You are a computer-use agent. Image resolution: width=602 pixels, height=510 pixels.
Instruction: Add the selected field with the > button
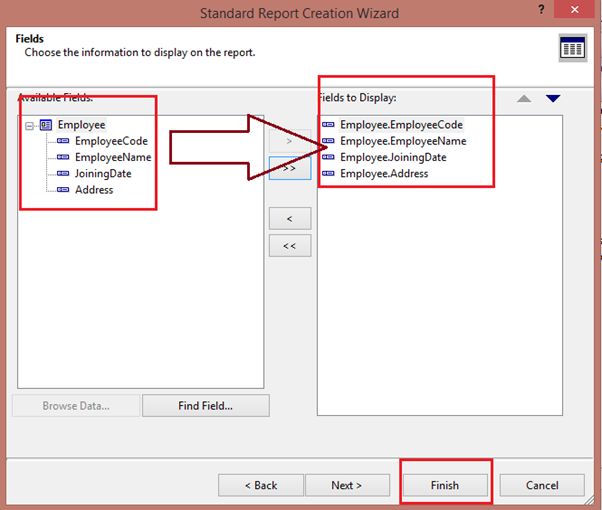tap(289, 141)
